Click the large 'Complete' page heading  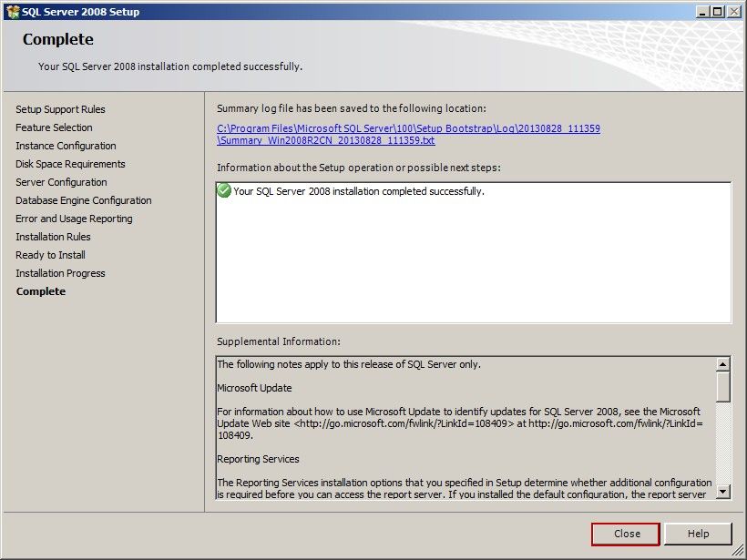(58, 39)
